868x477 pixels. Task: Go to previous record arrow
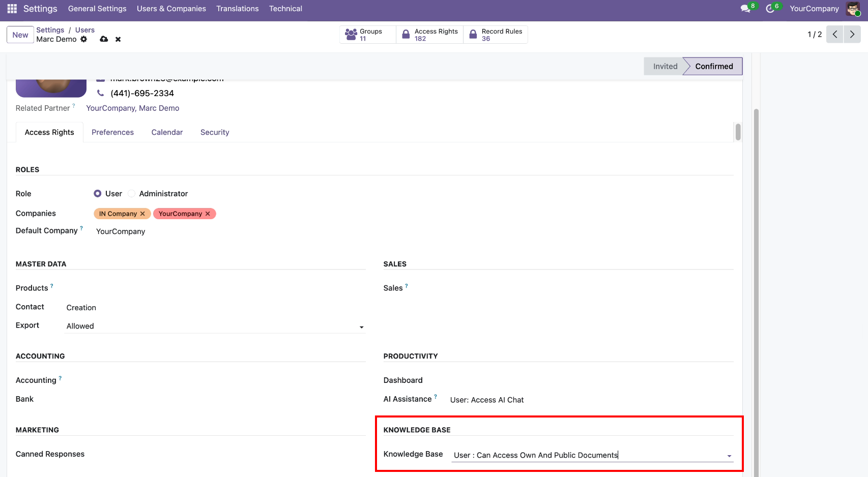tap(835, 35)
